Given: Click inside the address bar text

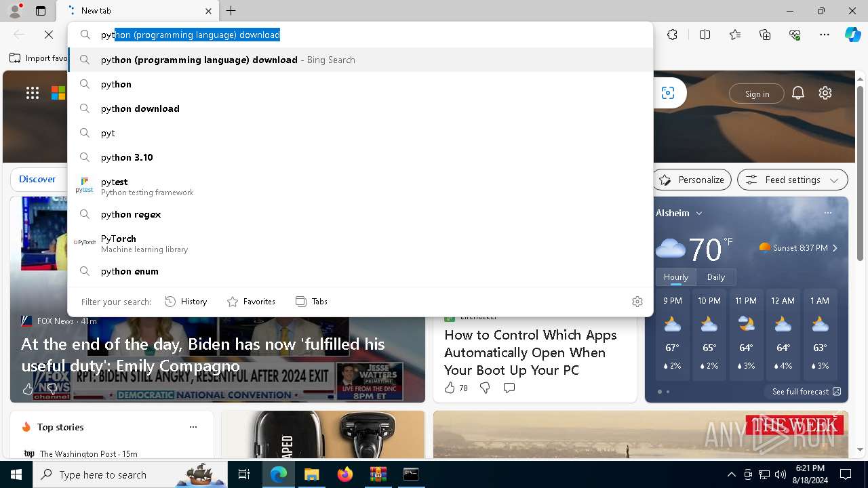Looking at the screenshot, I should pos(191,35).
